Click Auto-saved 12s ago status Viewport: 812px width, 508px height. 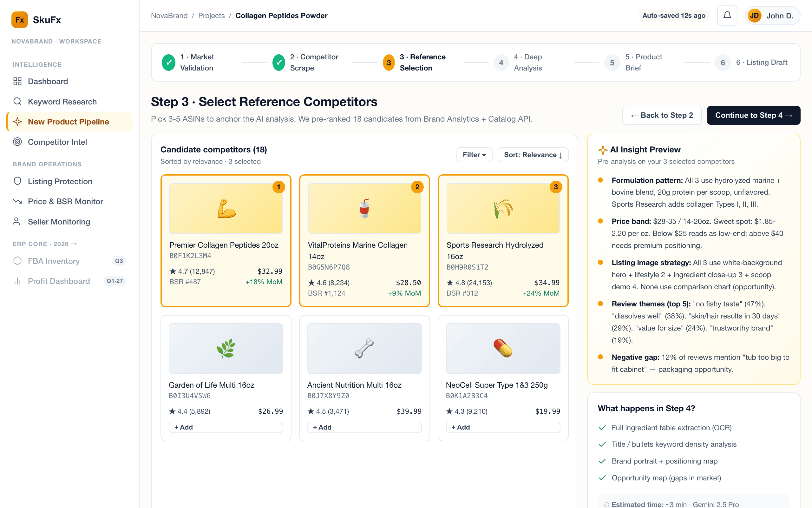(673, 16)
